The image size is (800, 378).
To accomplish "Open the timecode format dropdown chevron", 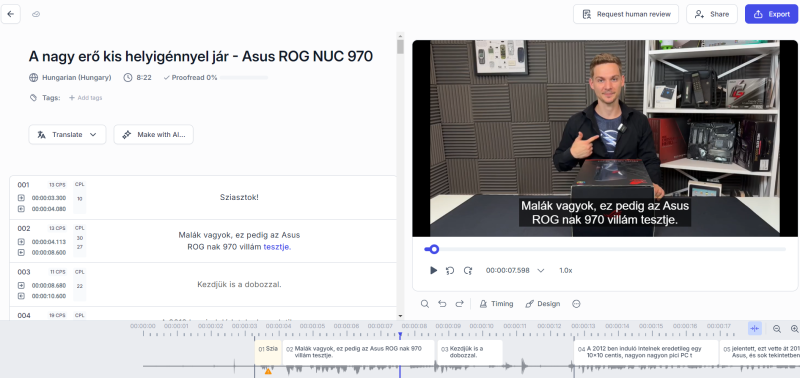I will [541, 270].
